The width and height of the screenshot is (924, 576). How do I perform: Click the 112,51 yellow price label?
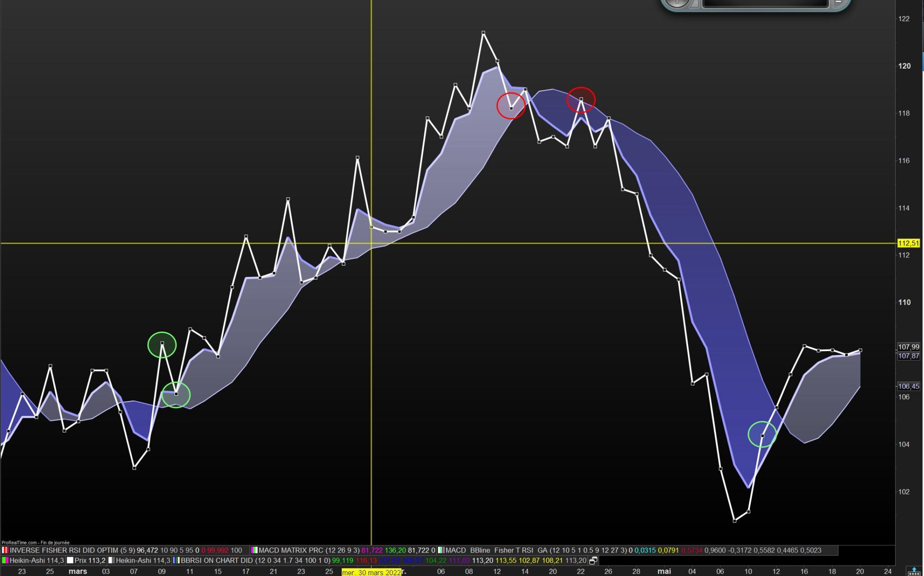[908, 244]
